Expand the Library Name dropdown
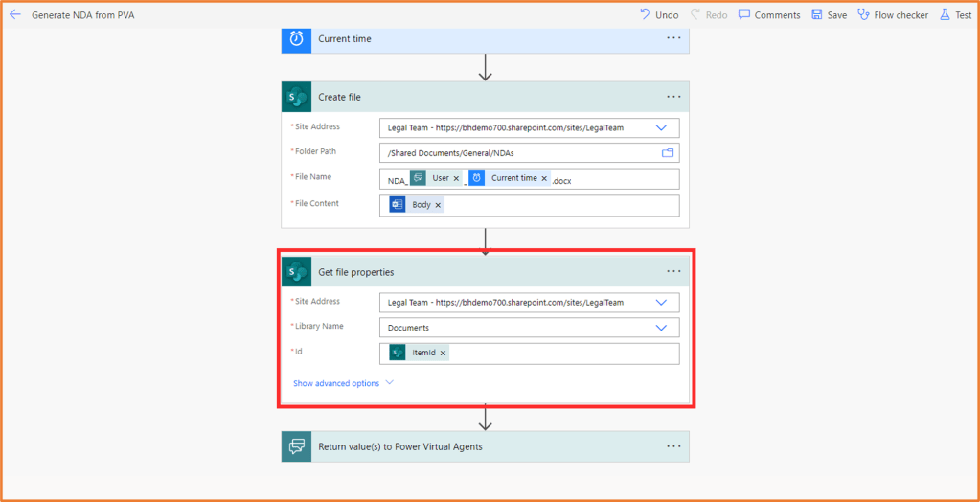This screenshot has height=502, width=980. click(661, 328)
